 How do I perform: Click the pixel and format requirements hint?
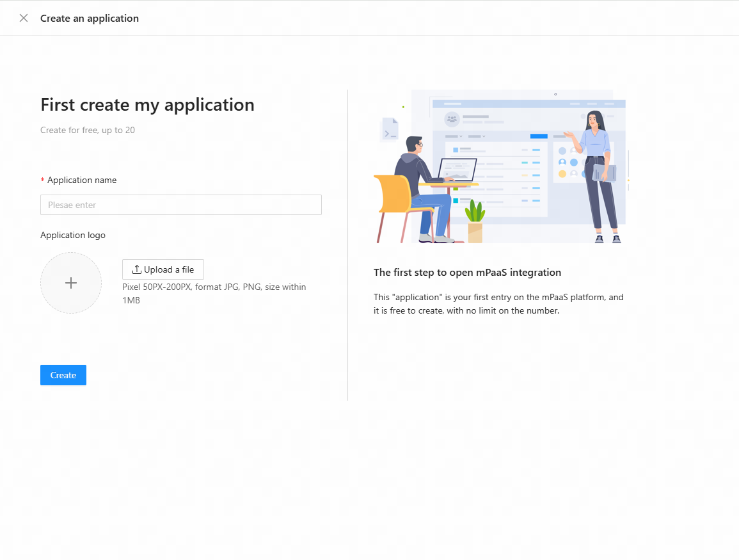[x=214, y=293]
